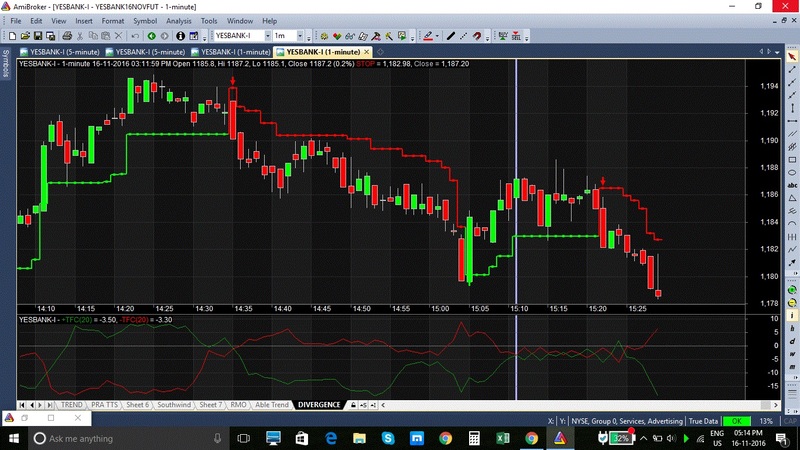Select the parallel lines channel tool
This screenshot has width=800, height=450.
792,134
